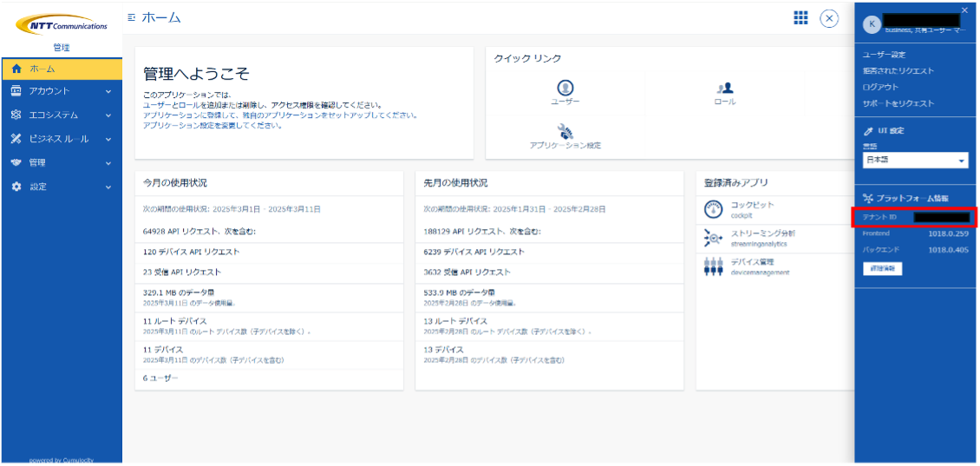Open the ストリーミング分析 app icon
This screenshot has width=980, height=466.
[713, 237]
